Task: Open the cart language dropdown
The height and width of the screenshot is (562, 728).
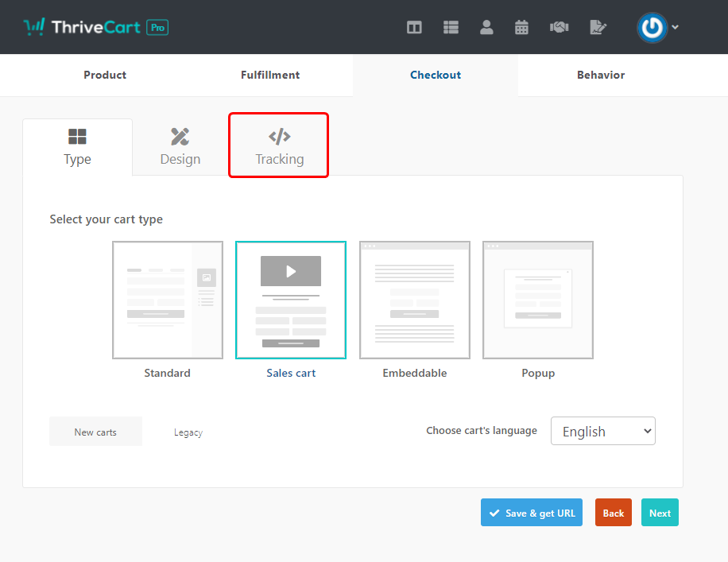Action: click(602, 431)
